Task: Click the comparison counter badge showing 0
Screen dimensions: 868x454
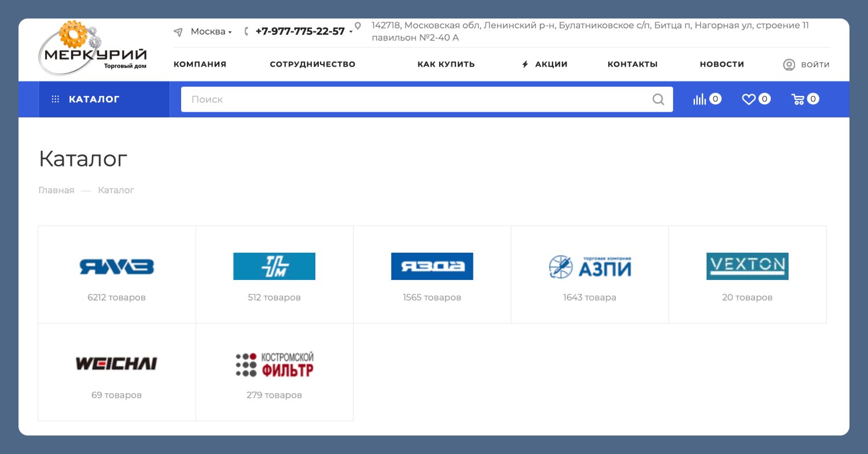Action: point(715,99)
